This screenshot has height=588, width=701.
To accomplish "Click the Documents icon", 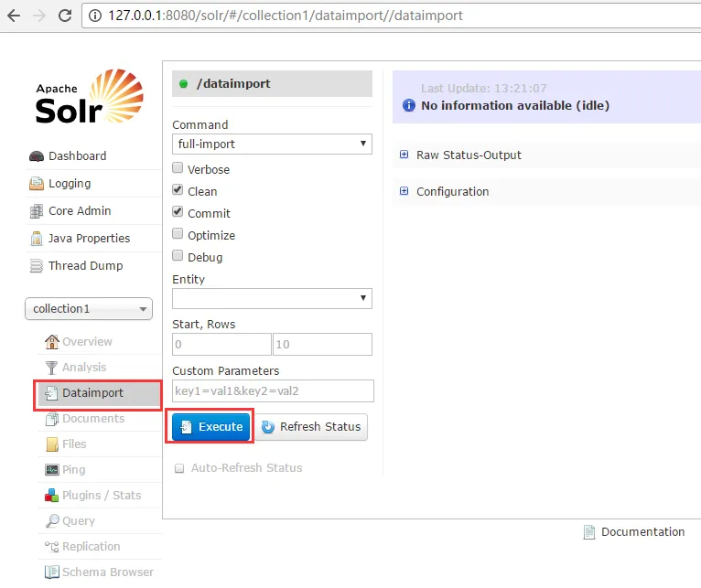I will point(52,419).
